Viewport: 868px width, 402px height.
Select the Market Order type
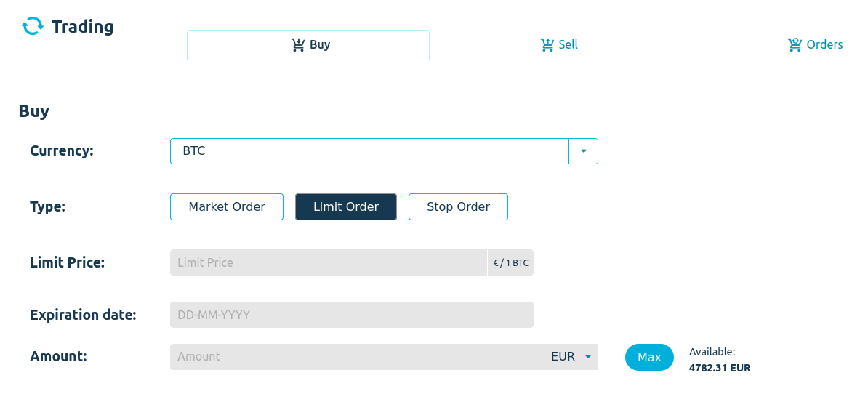pos(226,206)
